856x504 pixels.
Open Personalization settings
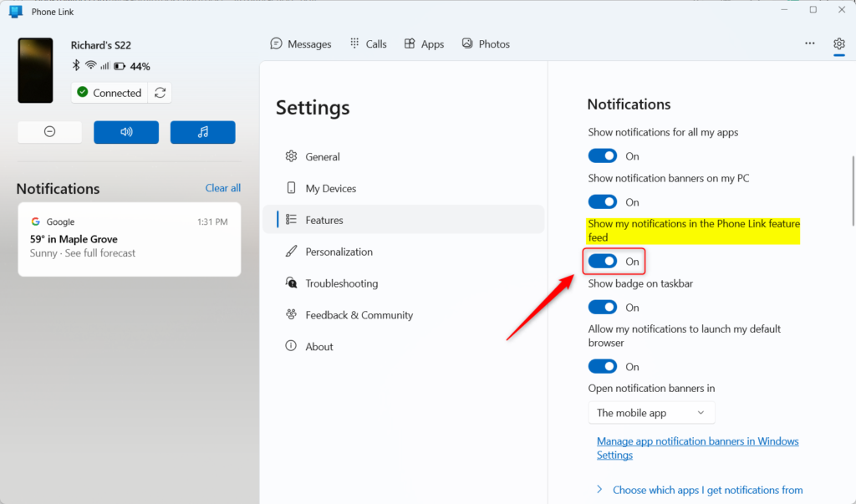(404, 252)
